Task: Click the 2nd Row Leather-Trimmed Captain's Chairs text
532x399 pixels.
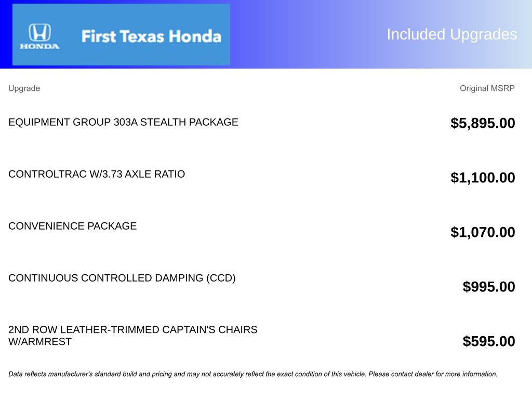Action: (132, 330)
